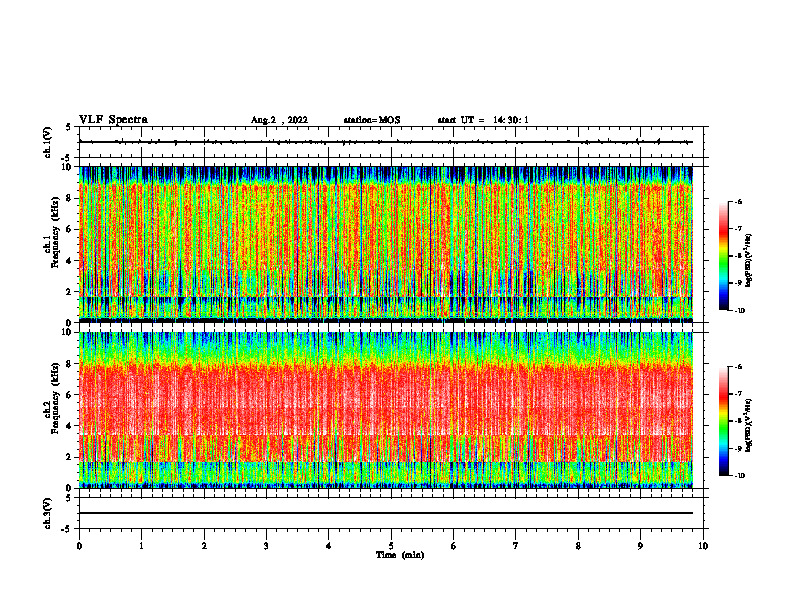Click inside the ch.2 spectrogram panel
The width and height of the screenshot is (792, 612).
coord(386,410)
